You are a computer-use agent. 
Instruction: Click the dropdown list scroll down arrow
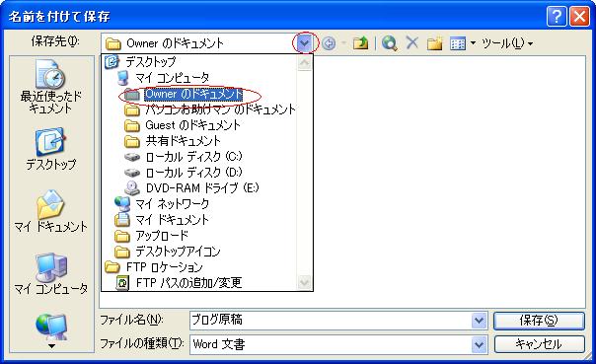pyautogui.click(x=304, y=282)
